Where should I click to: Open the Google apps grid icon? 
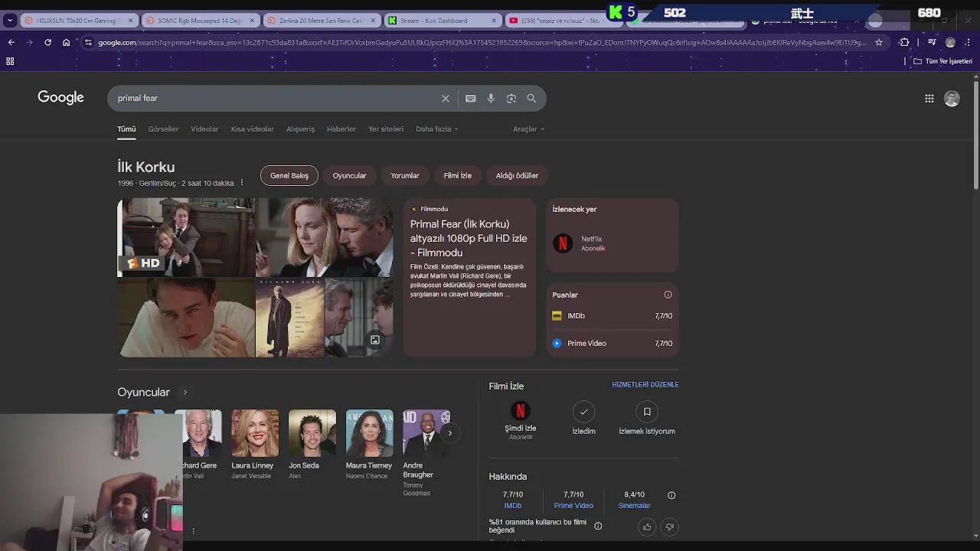click(x=929, y=98)
